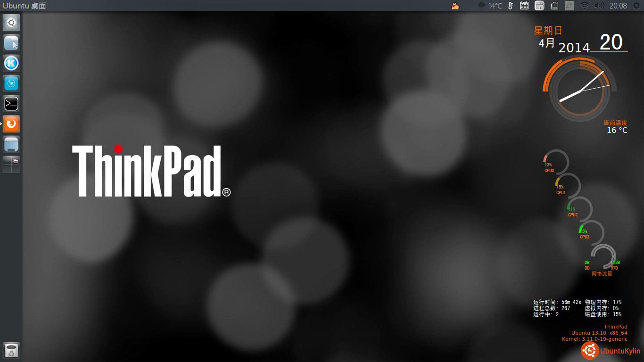Open the Ubuntu Dash home launcher
The width and height of the screenshot is (644, 362).
tap(11, 23)
